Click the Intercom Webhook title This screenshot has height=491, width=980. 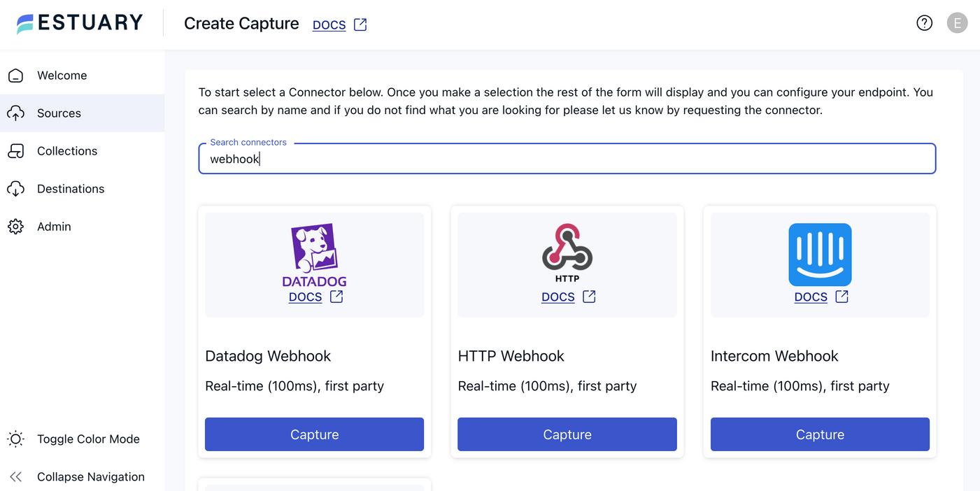tap(774, 356)
